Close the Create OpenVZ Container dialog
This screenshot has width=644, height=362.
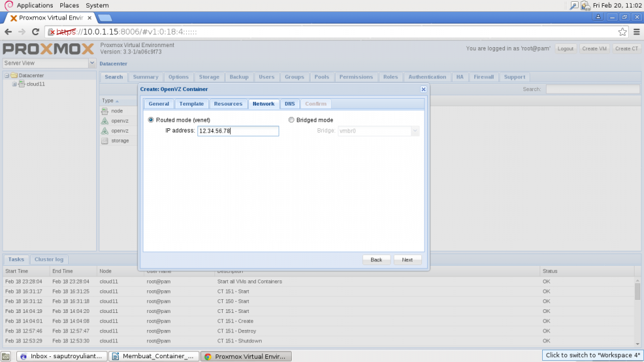point(423,89)
